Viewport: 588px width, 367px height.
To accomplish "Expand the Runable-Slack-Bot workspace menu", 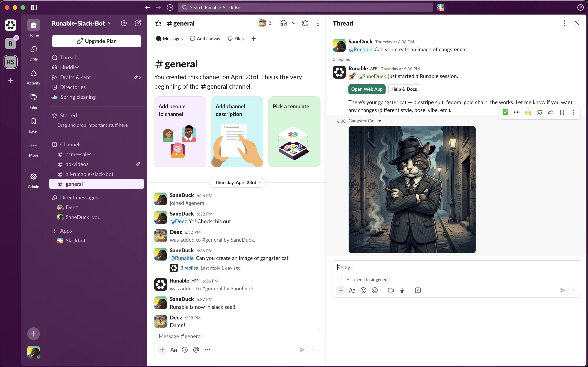I will (x=81, y=23).
